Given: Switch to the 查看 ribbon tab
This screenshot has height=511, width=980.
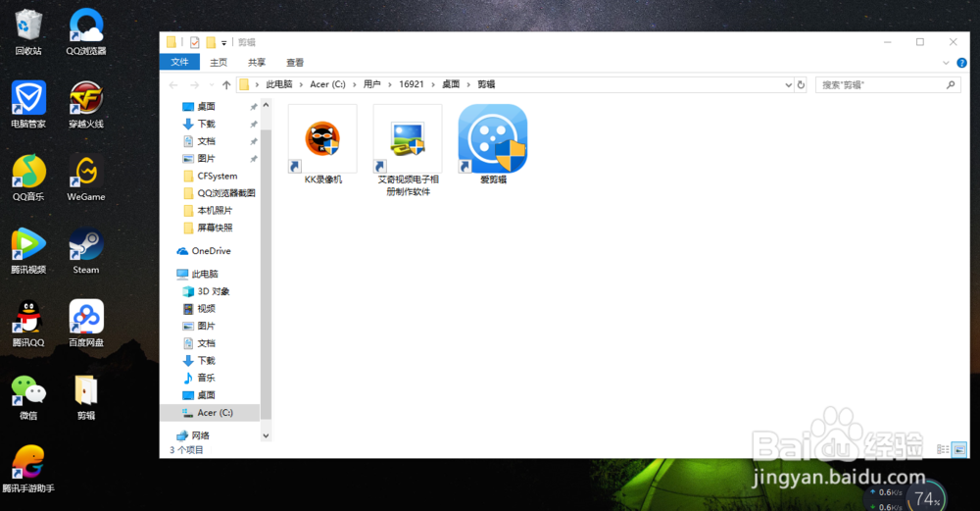Looking at the screenshot, I should pyautogui.click(x=295, y=63).
